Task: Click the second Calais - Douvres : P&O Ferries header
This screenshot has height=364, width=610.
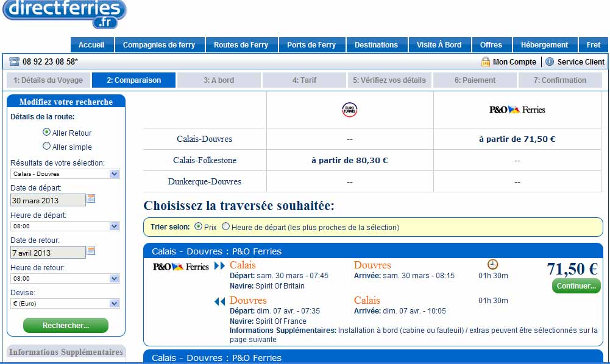Action: (x=373, y=357)
